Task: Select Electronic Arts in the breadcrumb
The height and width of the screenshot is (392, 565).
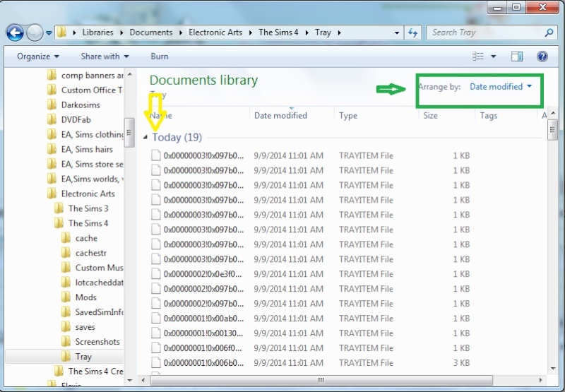Action: pos(215,32)
